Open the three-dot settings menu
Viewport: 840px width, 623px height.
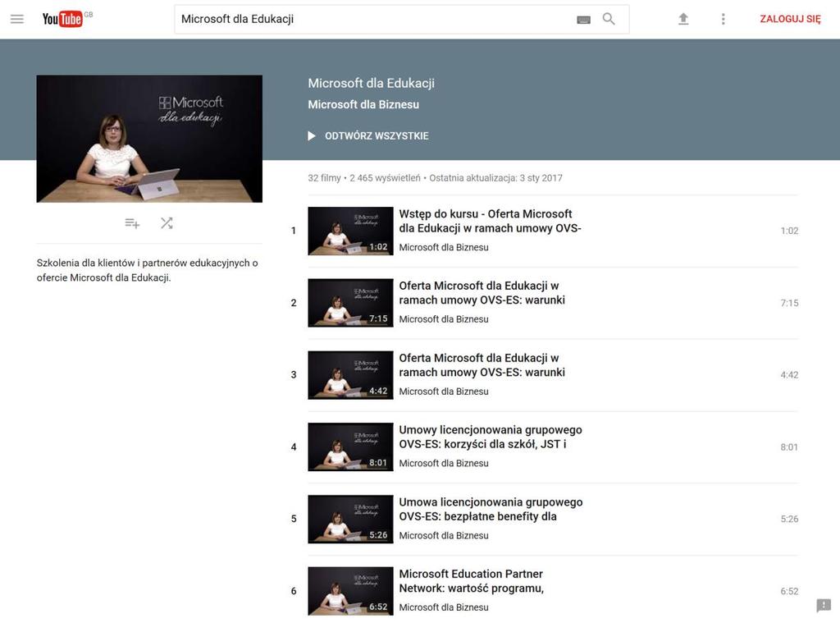click(724, 19)
